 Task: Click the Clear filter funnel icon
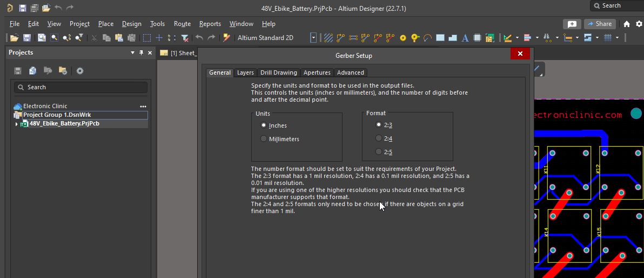pyautogui.click(x=185, y=38)
